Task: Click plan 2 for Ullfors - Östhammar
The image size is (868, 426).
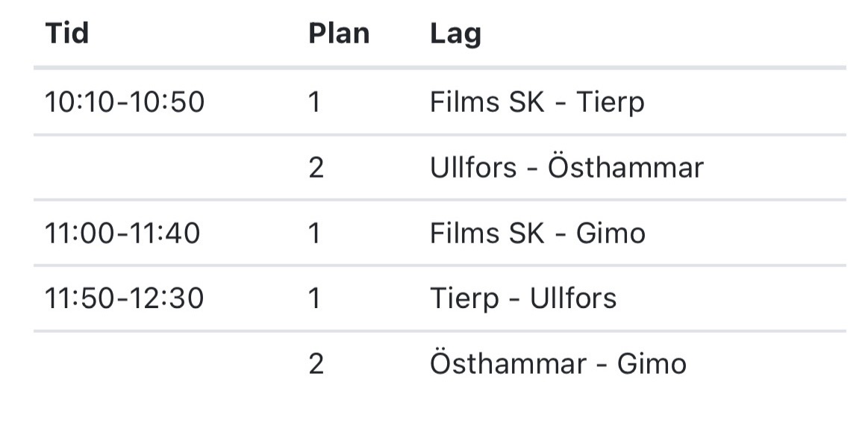Action: (316, 168)
